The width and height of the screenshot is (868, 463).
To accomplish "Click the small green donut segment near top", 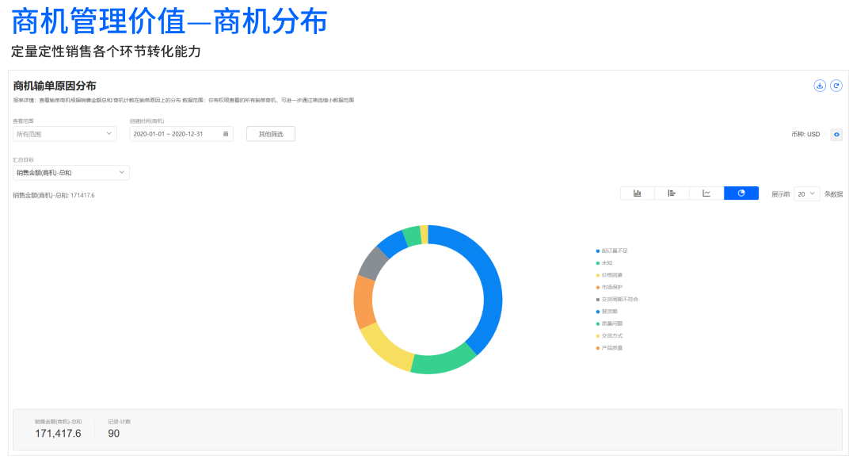I will tap(412, 235).
